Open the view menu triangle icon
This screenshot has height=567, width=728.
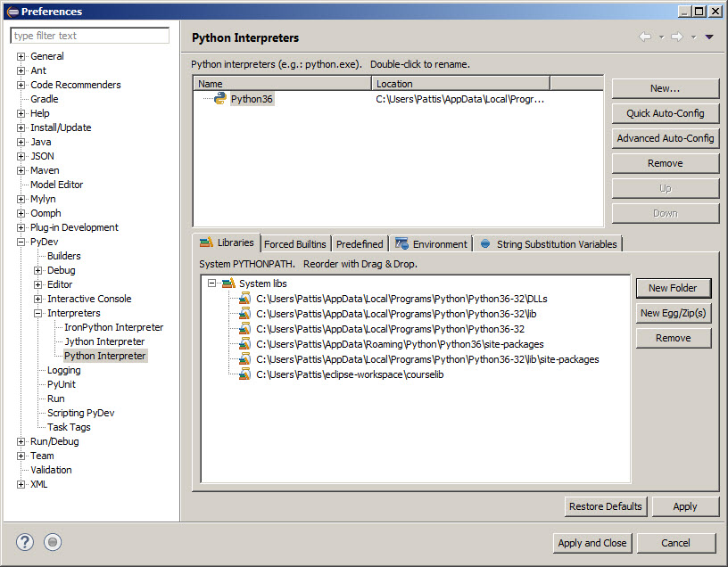pyautogui.click(x=709, y=37)
